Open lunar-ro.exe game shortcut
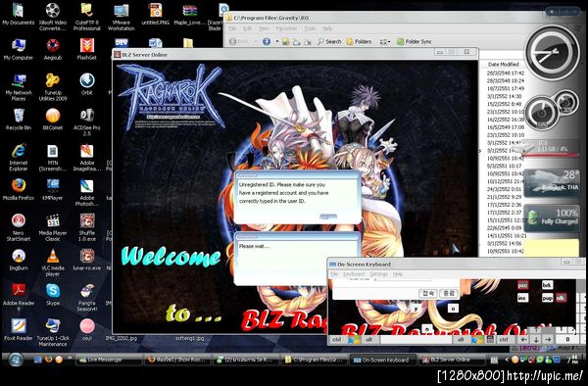 [87, 260]
